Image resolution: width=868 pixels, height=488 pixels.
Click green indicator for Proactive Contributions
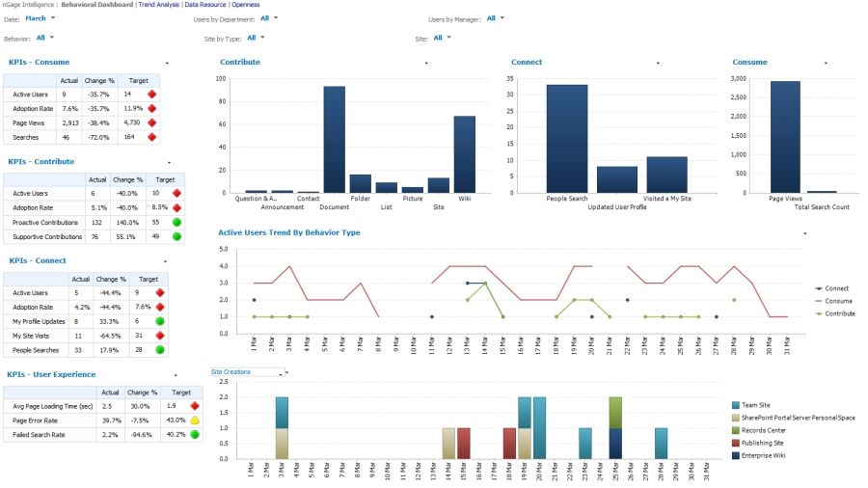(176, 222)
